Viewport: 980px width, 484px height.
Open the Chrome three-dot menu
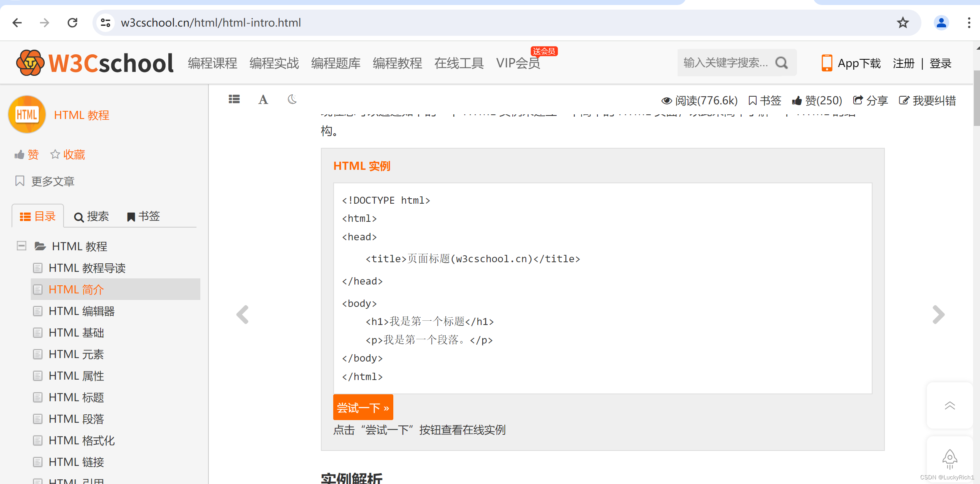(x=969, y=23)
